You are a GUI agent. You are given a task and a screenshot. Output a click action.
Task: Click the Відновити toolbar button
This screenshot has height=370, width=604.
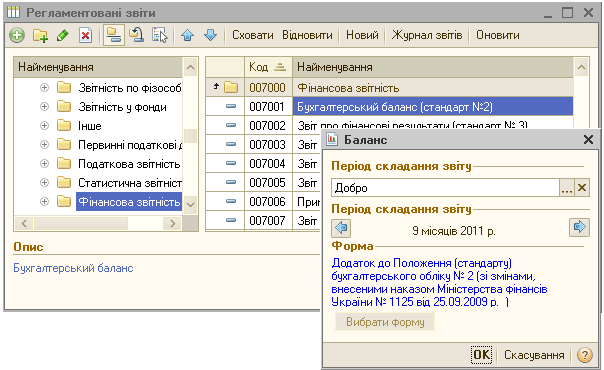point(307,35)
